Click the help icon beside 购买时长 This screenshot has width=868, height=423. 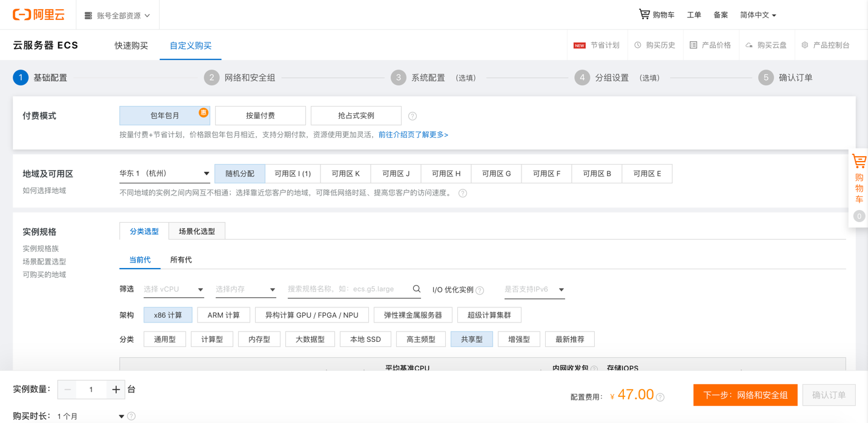pyautogui.click(x=131, y=416)
